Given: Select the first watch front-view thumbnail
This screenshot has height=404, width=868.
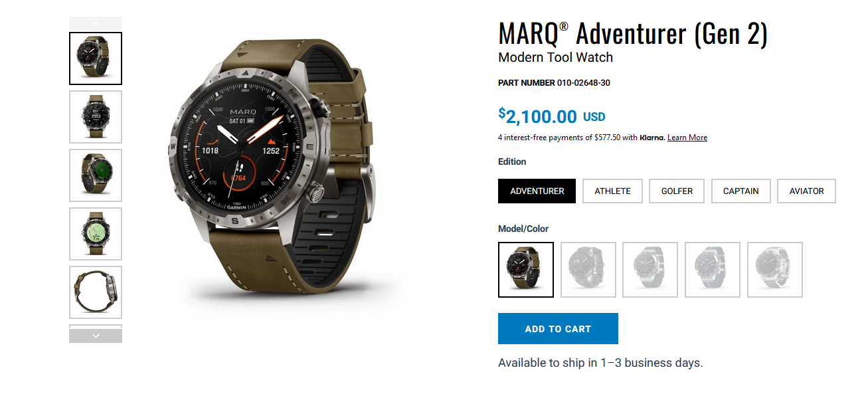Looking at the screenshot, I should point(96,58).
